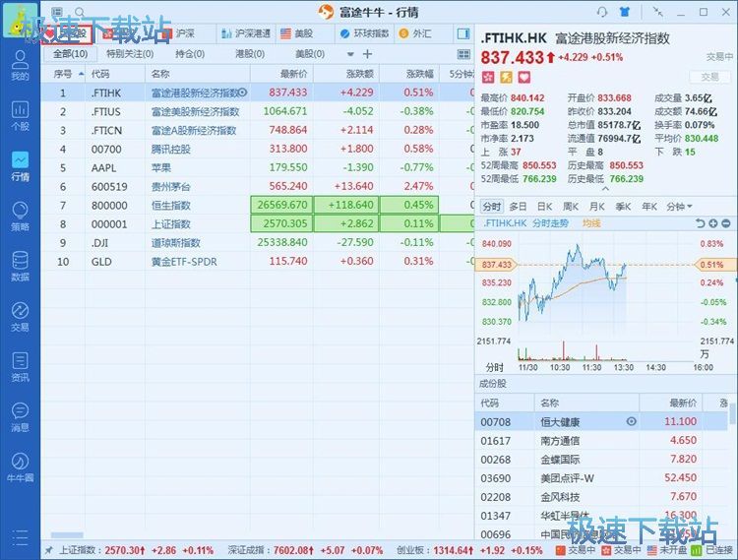This screenshot has height=560, width=738.
Task: Click the list layout icon beside search
Action: coord(57,12)
